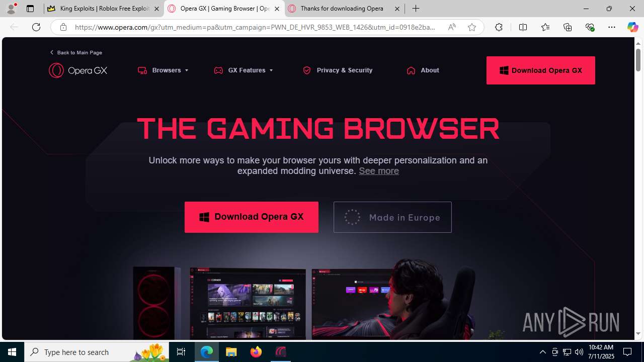Click scrollbar down arrow

pyautogui.click(x=638, y=333)
